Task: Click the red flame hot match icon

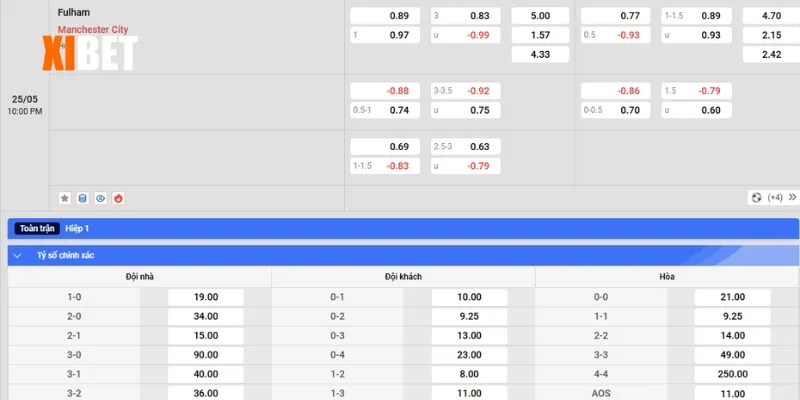Action: [118, 198]
